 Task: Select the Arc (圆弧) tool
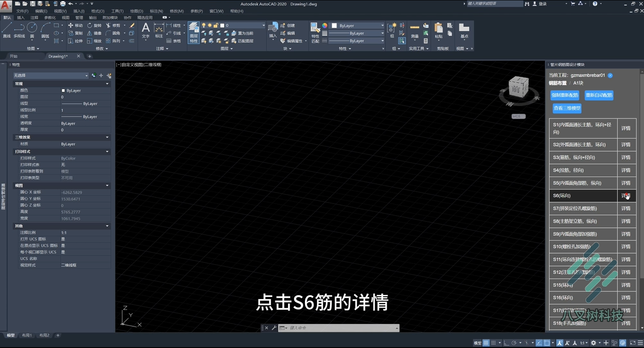click(x=45, y=30)
